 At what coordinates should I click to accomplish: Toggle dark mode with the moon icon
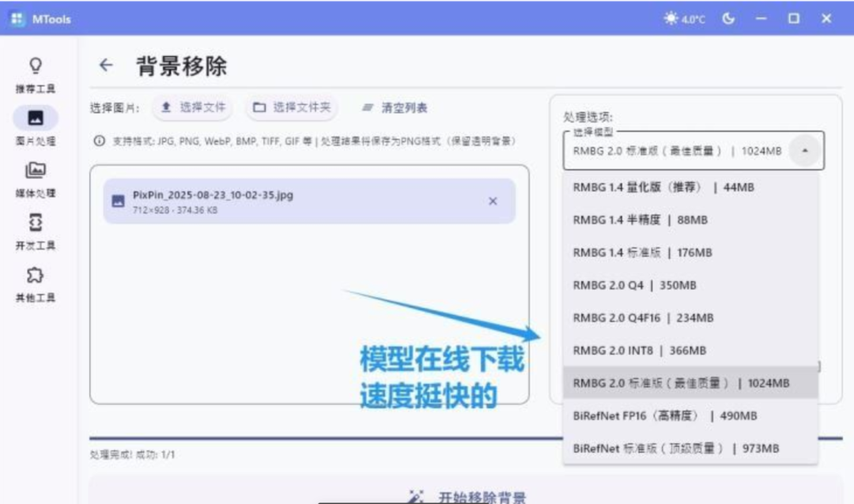(x=729, y=17)
